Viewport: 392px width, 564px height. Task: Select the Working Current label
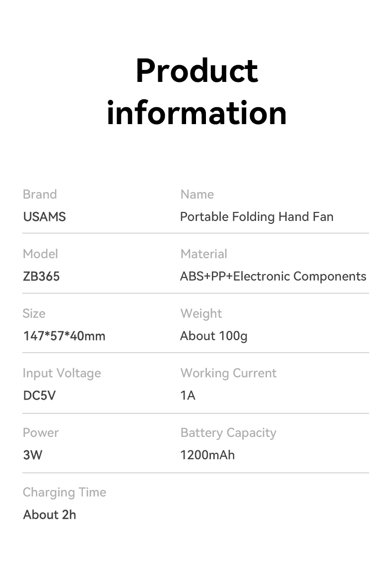click(x=229, y=373)
